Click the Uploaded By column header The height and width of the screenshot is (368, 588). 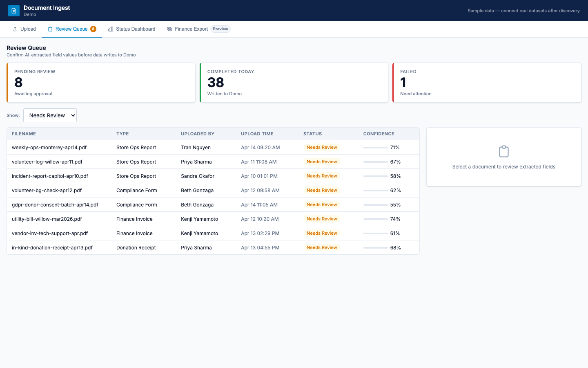[198, 134]
